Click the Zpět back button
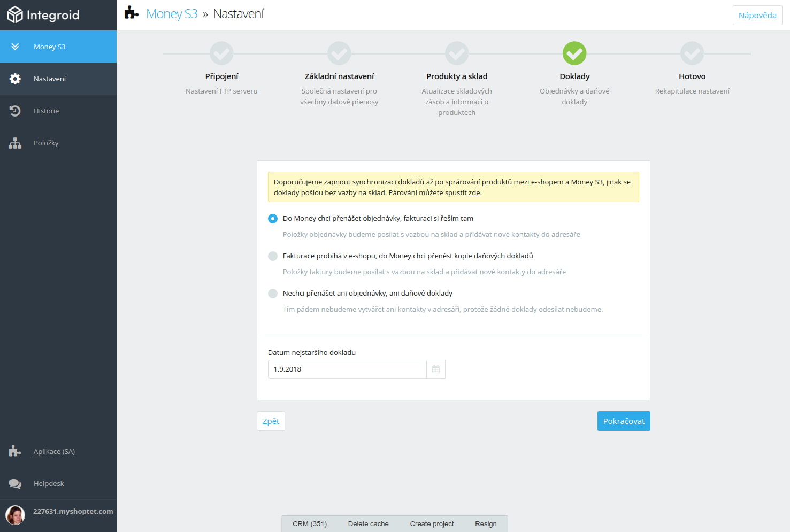This screenshot has height=532, width=790. pos(271,421)
